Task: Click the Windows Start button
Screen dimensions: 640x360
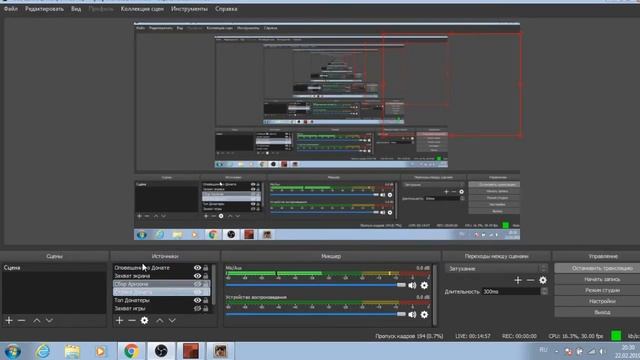Action: click(13, 351)
